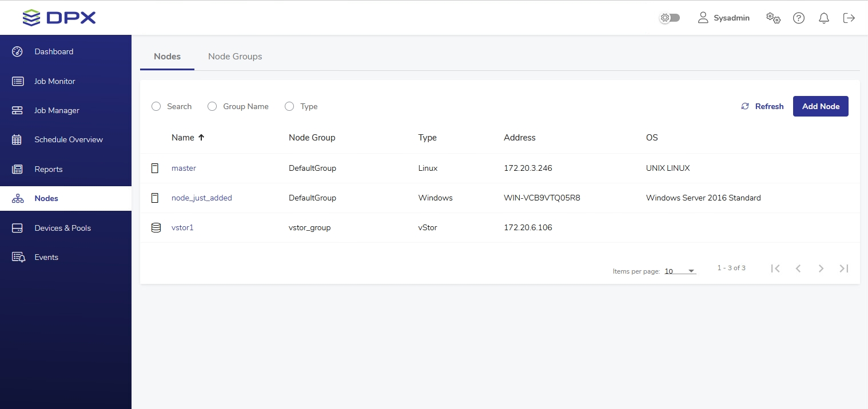
Task: Open the Dashboard gauge icon in sidebar
Action: coord(17,51)
